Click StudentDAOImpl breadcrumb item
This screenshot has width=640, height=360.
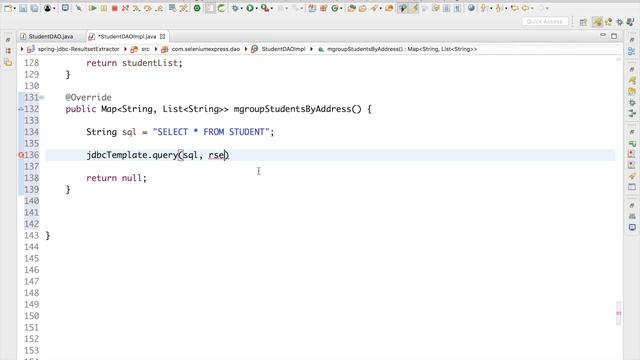pyautogui.click(x=283, y=49)
